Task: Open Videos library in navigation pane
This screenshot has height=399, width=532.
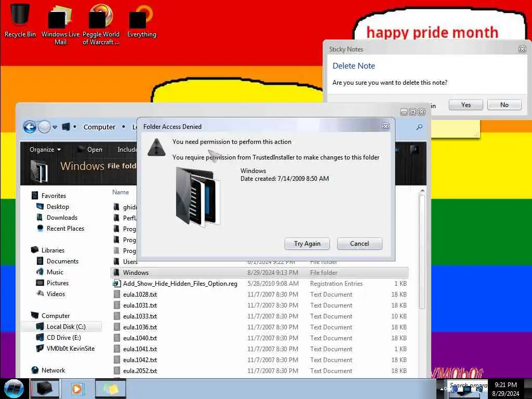Action: point(50,294)
